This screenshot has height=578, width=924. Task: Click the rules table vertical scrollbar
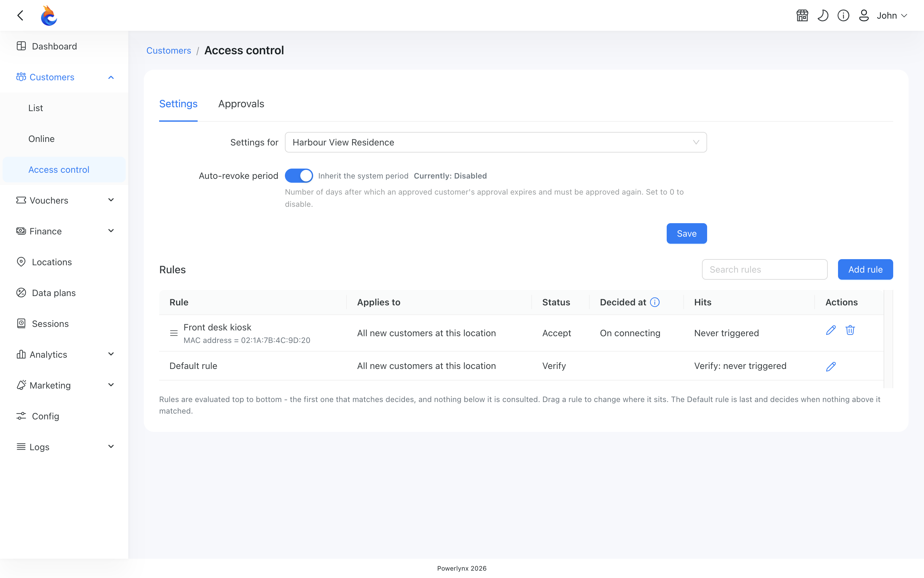(x=889, y=339)
